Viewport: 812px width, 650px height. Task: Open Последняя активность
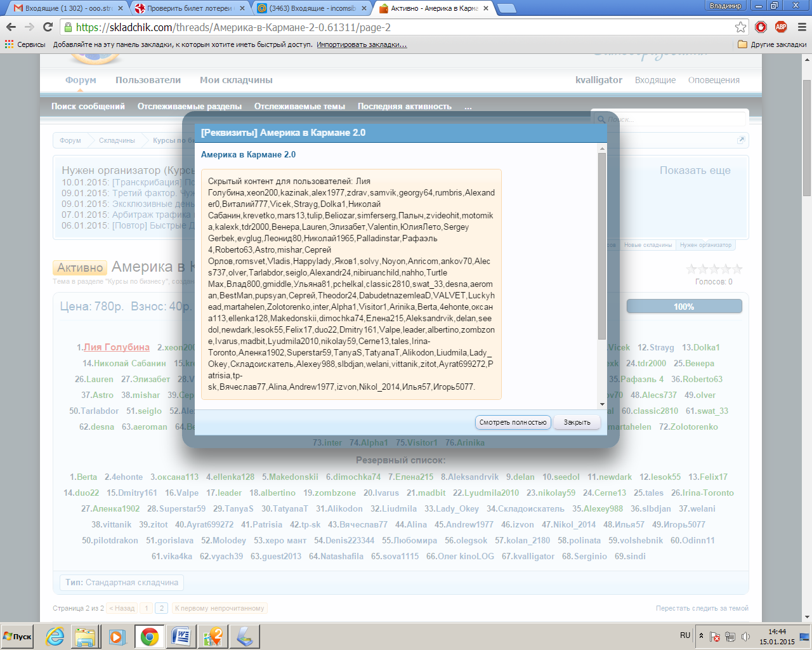[x=405, y=107]
